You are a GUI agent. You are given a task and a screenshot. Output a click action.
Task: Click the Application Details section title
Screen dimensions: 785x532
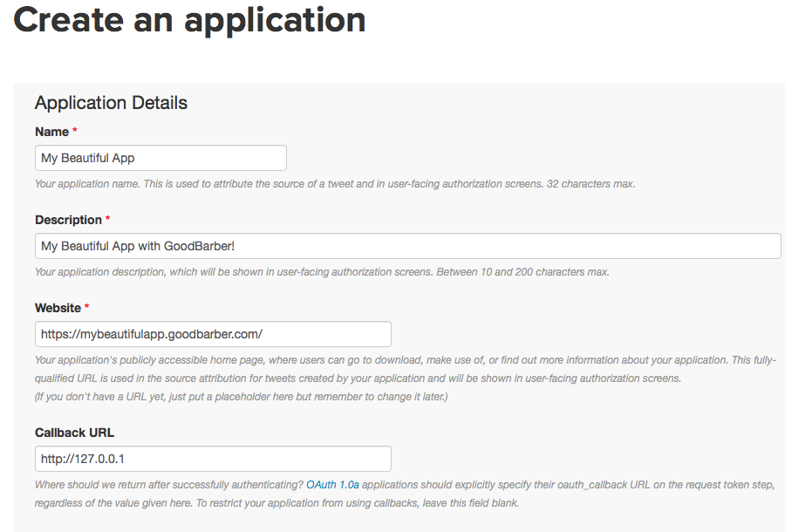pyautogui.click(x=111, y=103)
